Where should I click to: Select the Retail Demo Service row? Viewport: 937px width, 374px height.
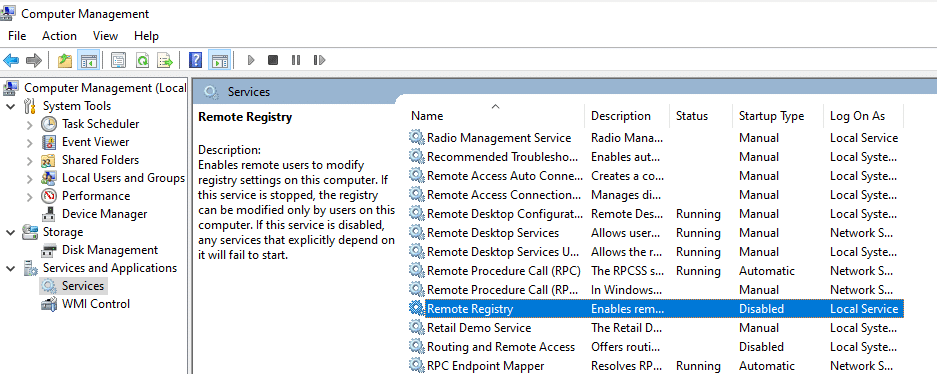(x=656, y=327)
